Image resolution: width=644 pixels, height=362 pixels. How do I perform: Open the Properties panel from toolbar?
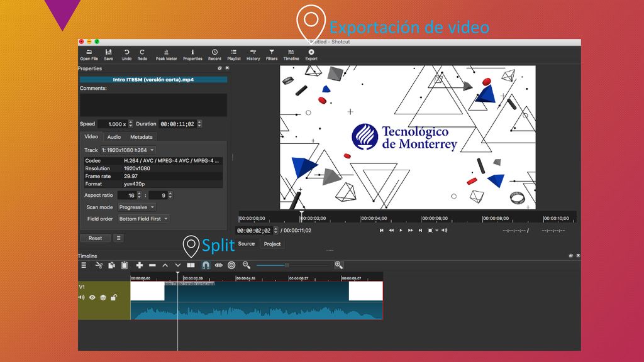(192, 55)
